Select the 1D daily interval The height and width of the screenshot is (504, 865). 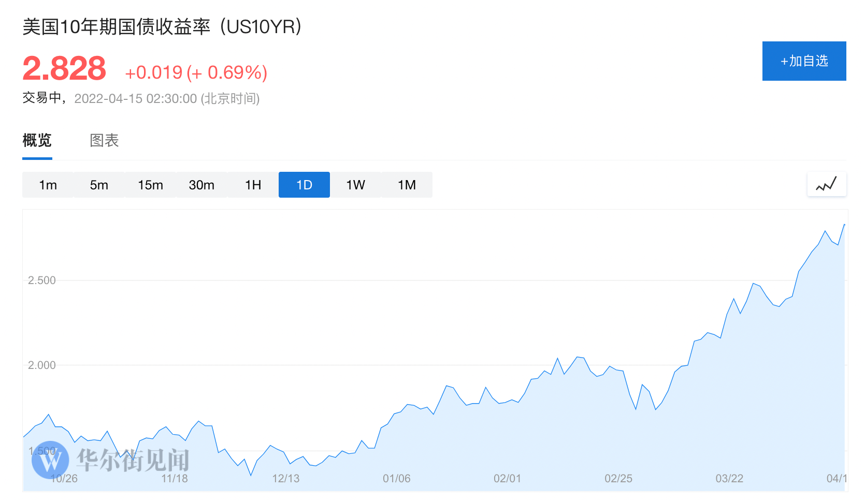click(304, 185)
